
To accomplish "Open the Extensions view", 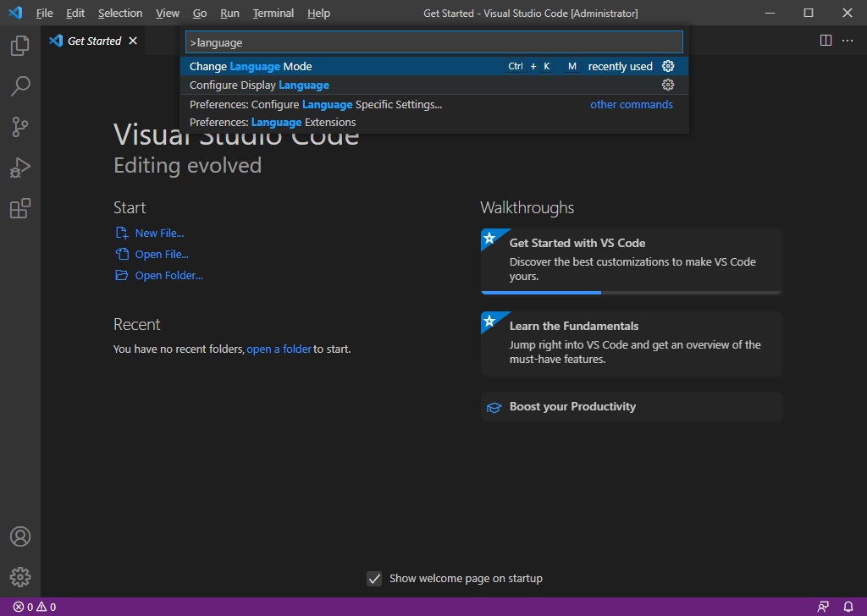I will click(20, 208).
